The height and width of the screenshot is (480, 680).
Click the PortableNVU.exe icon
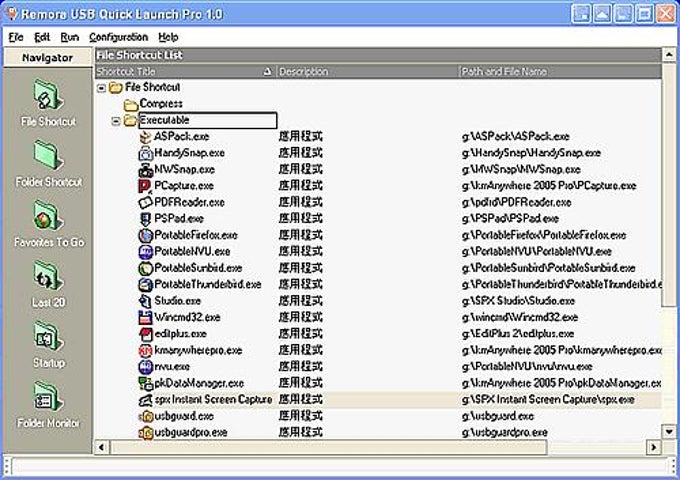coord(145,252)
